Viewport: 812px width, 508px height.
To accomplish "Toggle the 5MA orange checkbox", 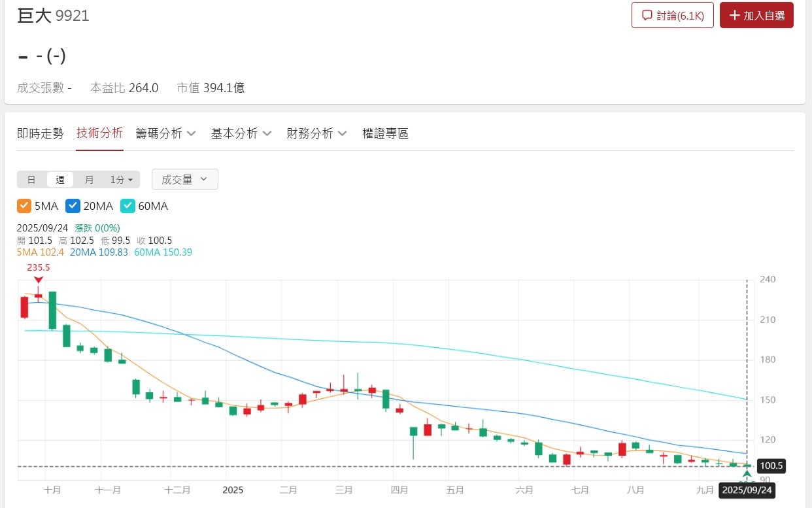I will (x=24, y=206).
